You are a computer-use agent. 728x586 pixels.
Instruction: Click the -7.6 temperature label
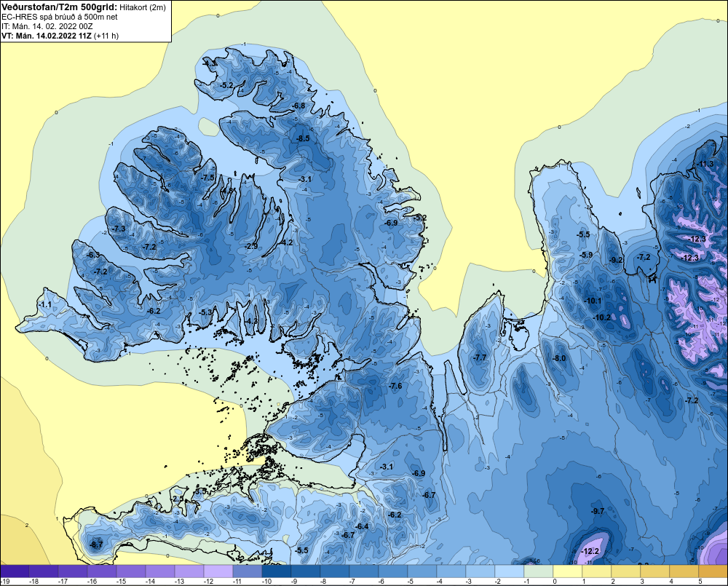[x=395, y=386]
